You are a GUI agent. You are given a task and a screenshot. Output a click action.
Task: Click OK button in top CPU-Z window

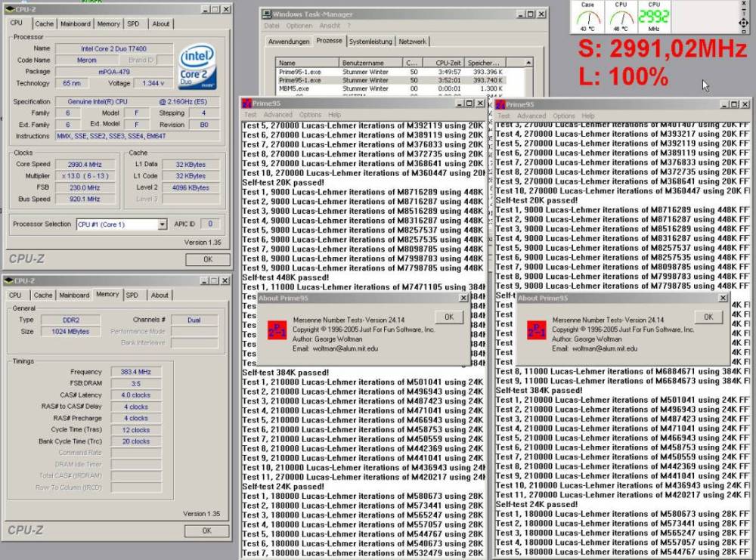coord(208,259)
